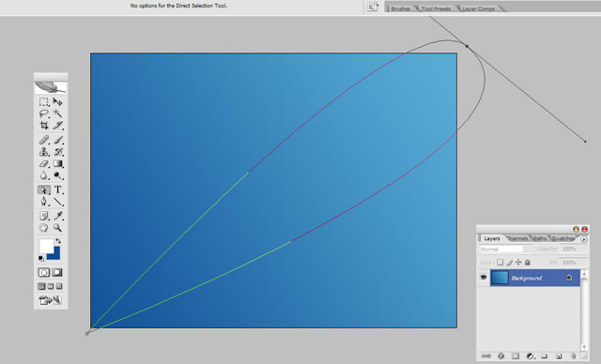The width and height of the screenshot is (601, 364).
Task: Select the Direct Selection tool
Action: pos(44,190)
